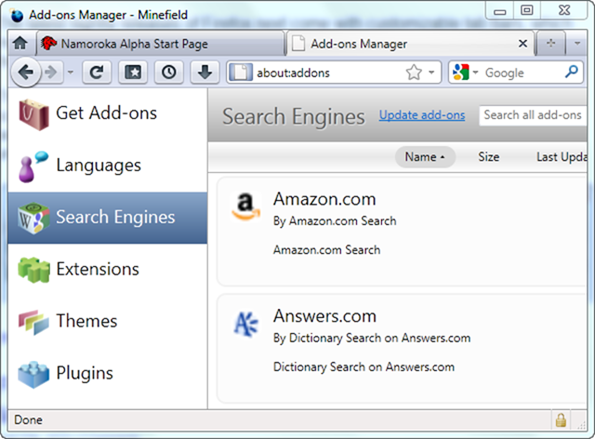The height and width of the screenshot is (439, 595).
Task: Click the Get Add-ons shopping bag icon
Action: point(33,114)
